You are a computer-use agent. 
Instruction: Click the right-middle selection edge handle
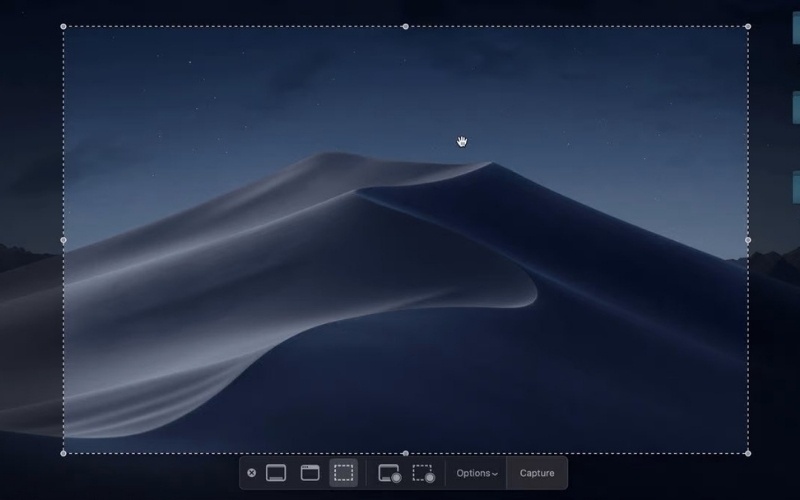(748, 240)
